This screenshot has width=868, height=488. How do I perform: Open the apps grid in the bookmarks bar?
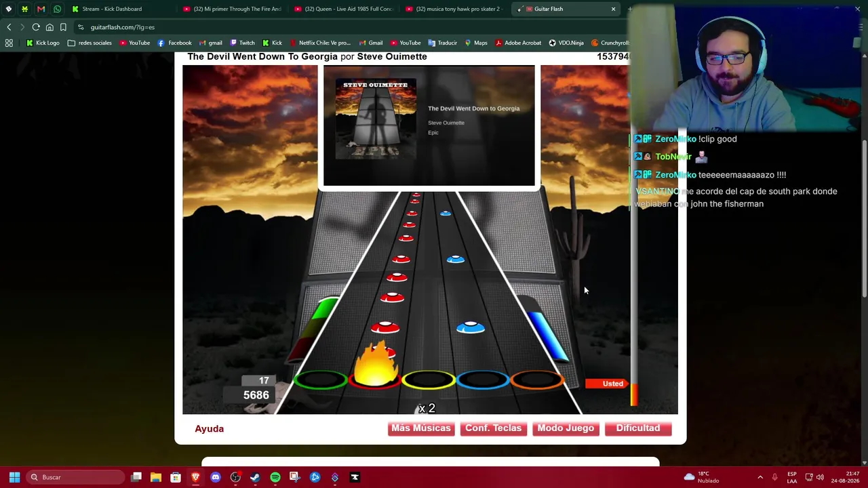click(x=9, y=43)
